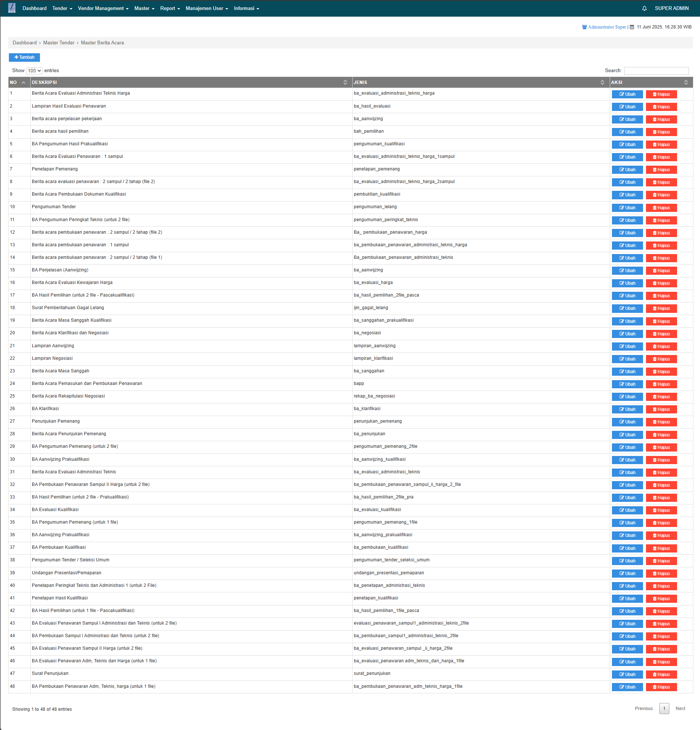This screenshot has width=700, height=730.
Task: Click Master Tender breadcrumb link
Action: 59,43
